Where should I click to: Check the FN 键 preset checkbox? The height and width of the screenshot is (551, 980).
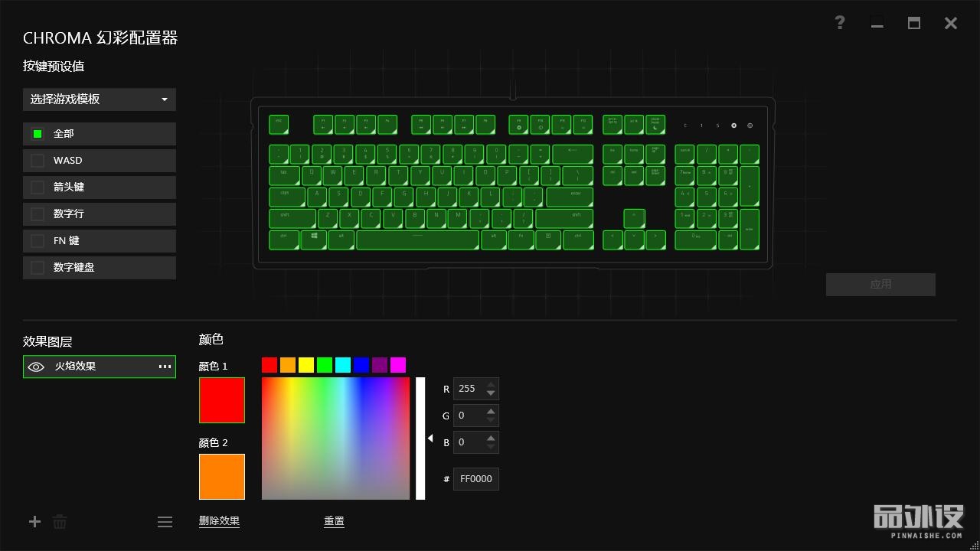coord(37,241)
